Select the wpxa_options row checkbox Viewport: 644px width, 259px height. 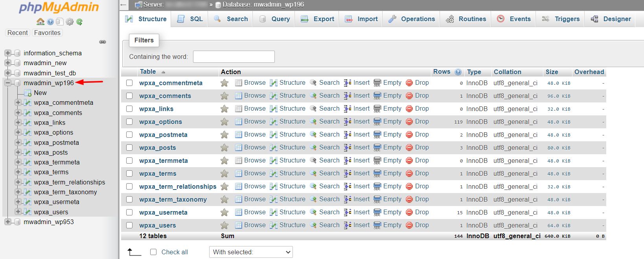point(129,122)
